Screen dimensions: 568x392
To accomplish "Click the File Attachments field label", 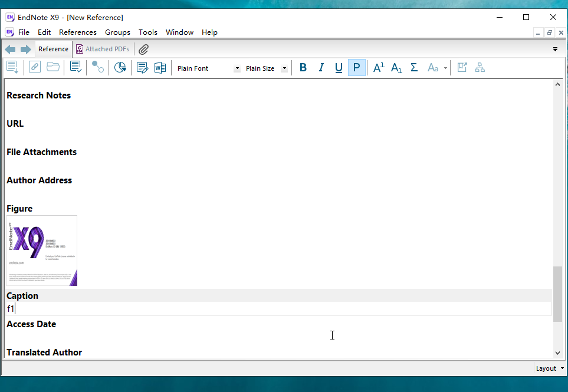I will [42, 152].
